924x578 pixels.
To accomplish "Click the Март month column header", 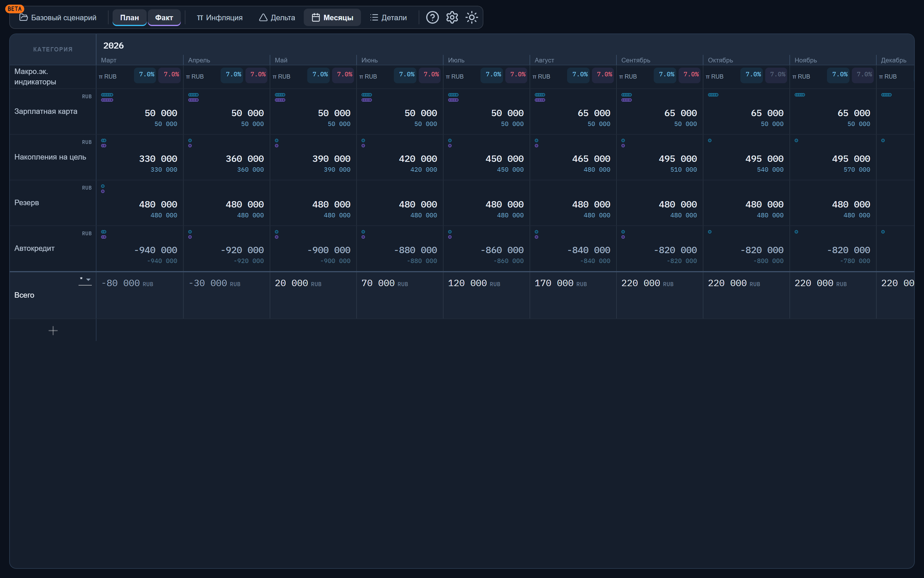I will point(109,60).
